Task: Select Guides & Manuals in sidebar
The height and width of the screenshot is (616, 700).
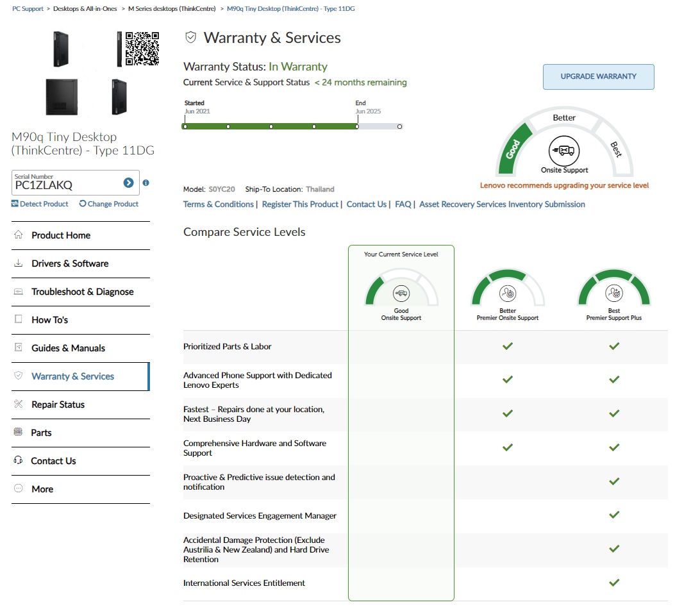Action: point(68,348)
